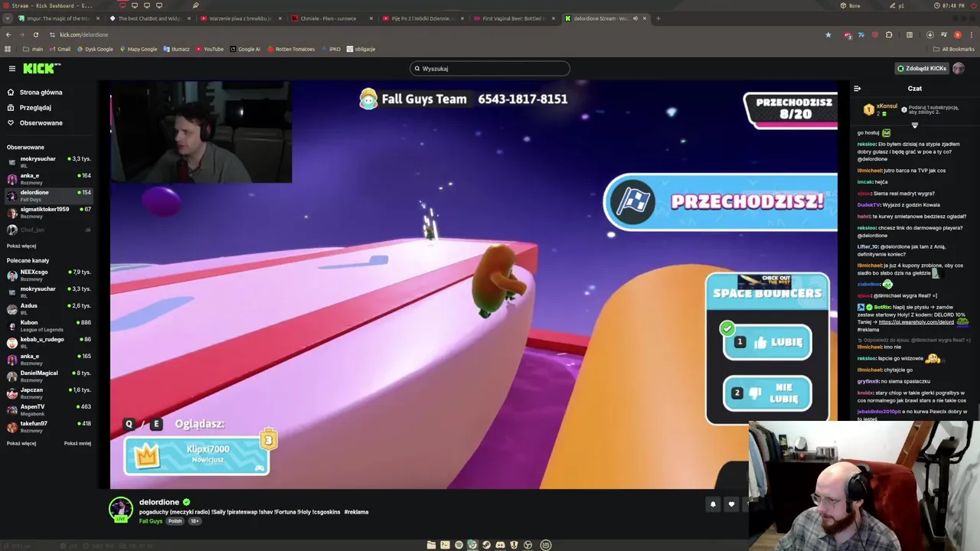
Task: Go back in browser history
Action: [x=8, y=34]
